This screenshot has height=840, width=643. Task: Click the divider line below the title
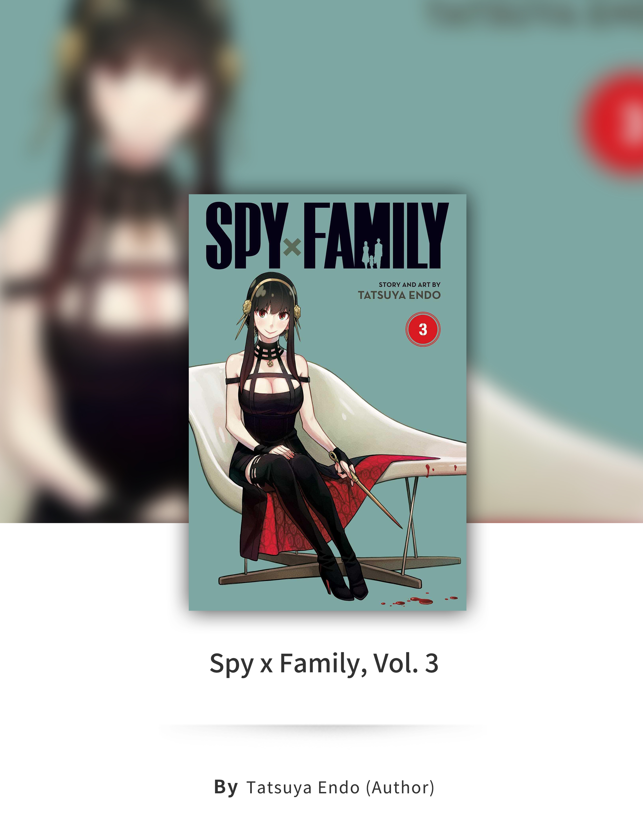tap(321, 726)
